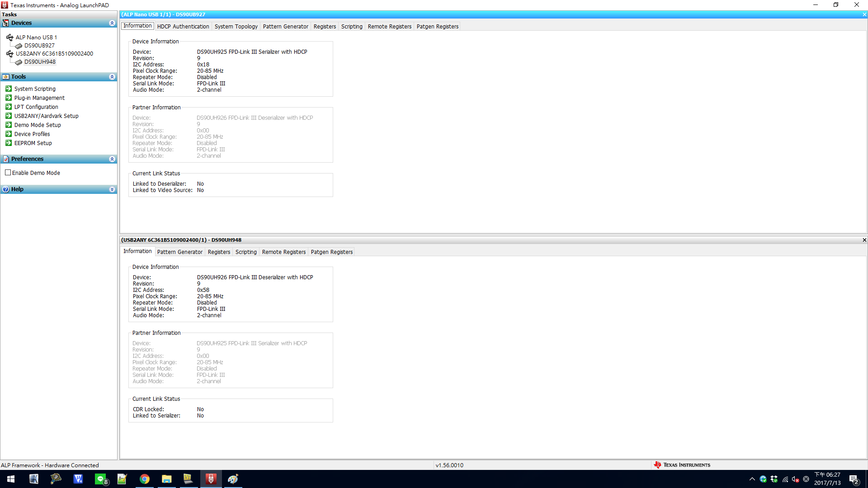868x488 pixels.
Task: Collapse the Tools panel
Action: (112, 77)
